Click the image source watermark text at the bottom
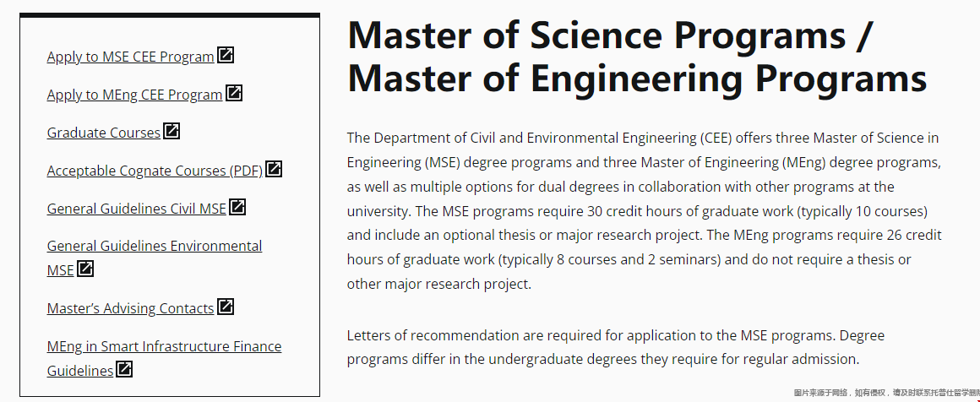980x402 pixels. [885, 393]
